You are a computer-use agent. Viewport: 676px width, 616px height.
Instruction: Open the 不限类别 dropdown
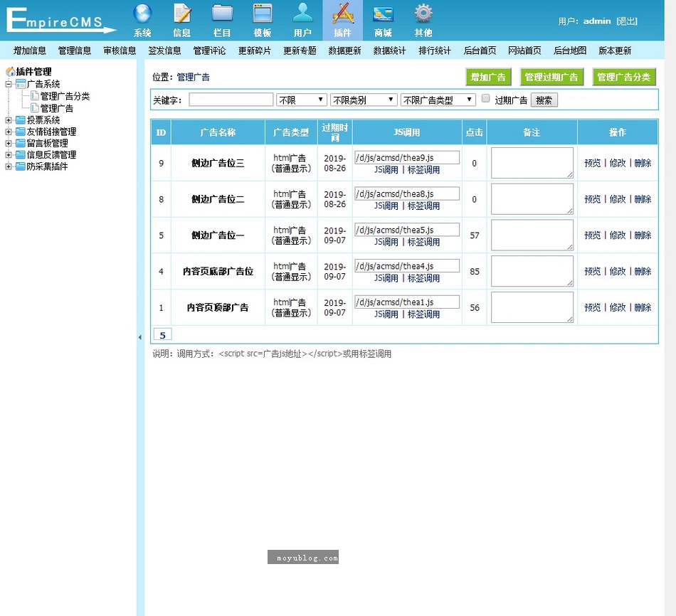(364, 100)
